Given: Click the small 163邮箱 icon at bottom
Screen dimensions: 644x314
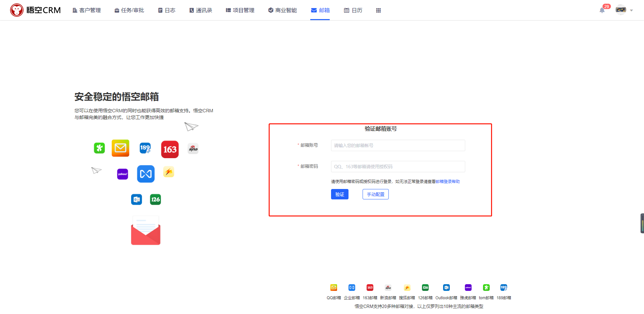Looking at the screenshot, I should click(370, 288).
